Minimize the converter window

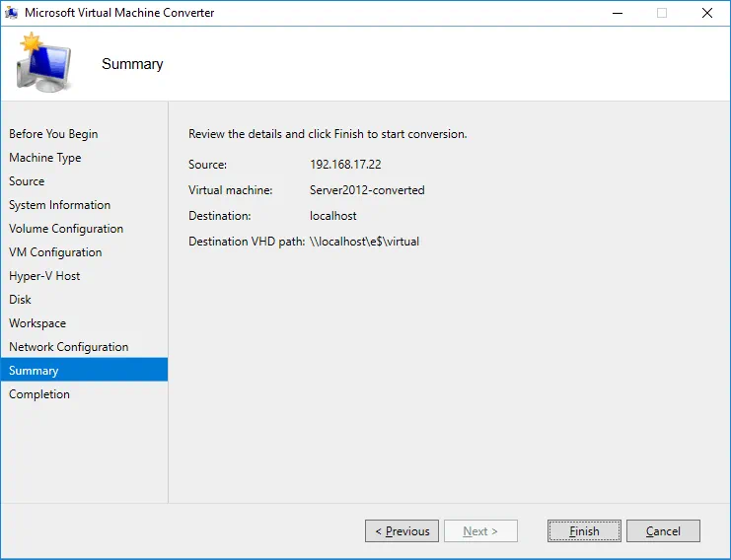pos(616,13)
